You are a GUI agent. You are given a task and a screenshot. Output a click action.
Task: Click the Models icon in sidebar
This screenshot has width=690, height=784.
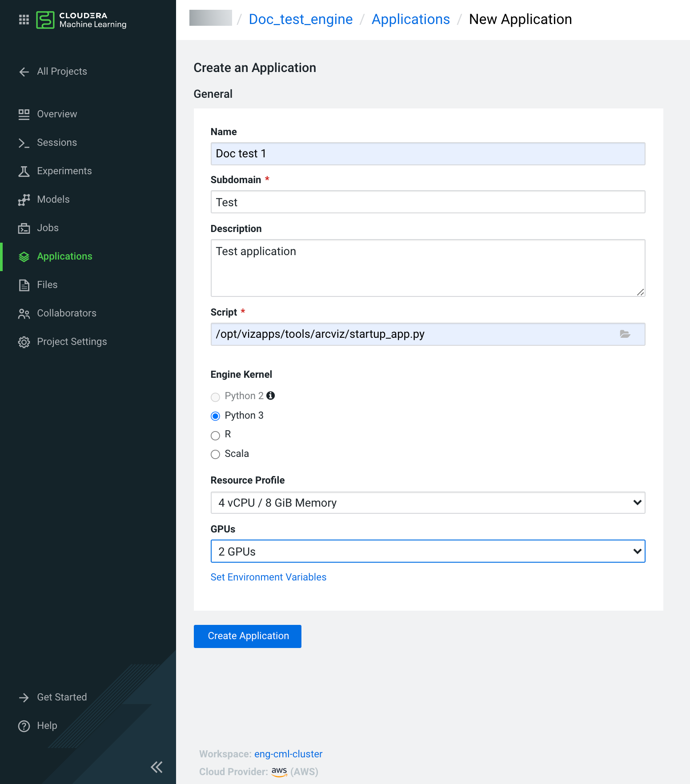[x=24, y=200]
